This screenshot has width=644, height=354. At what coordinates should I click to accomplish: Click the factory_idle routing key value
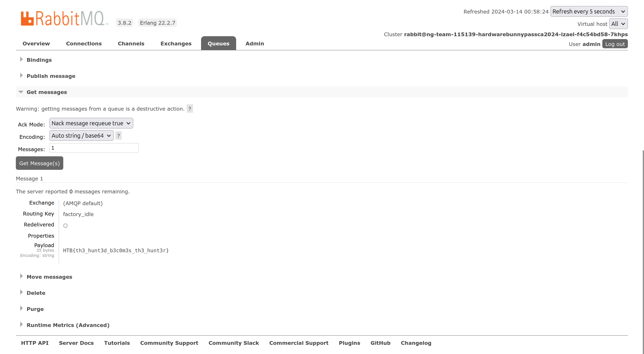click(x=78, y=214)
